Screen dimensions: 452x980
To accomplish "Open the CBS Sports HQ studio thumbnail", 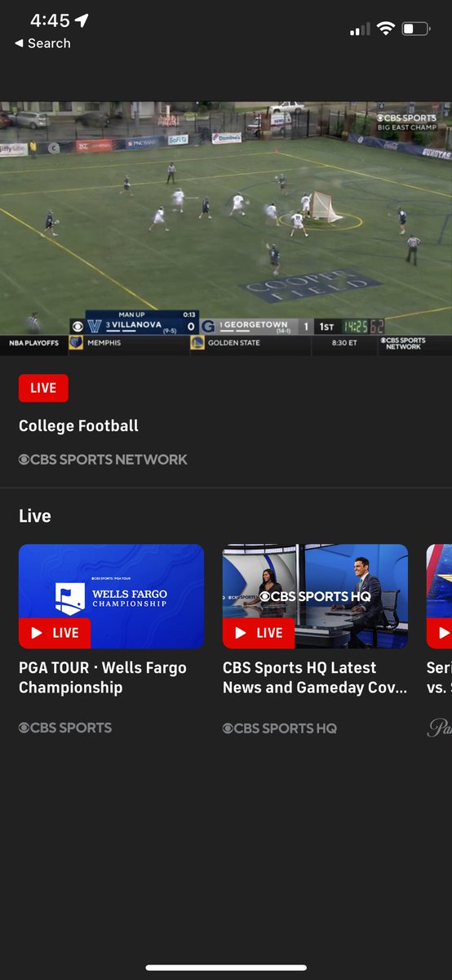I will [x=315, y=596].
